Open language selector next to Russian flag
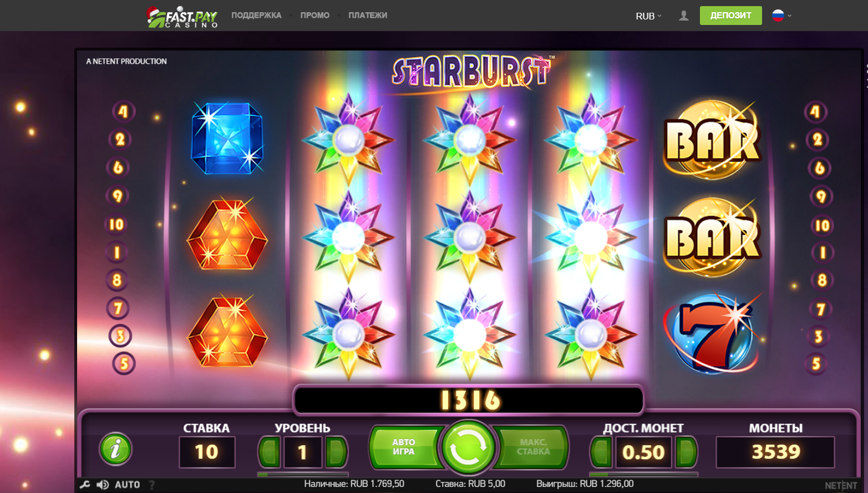The width and height of the screenshot is (868, 493). click(782, 16)
